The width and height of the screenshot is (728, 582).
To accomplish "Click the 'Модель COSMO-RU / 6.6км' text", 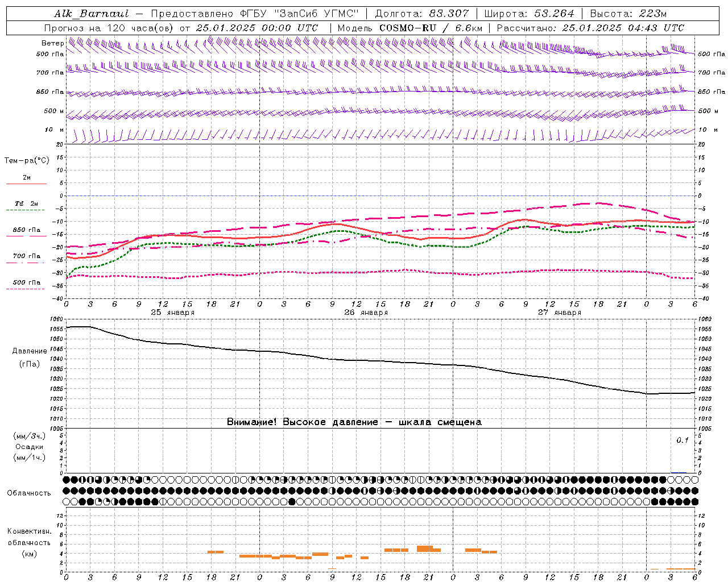I will [409, 28].
